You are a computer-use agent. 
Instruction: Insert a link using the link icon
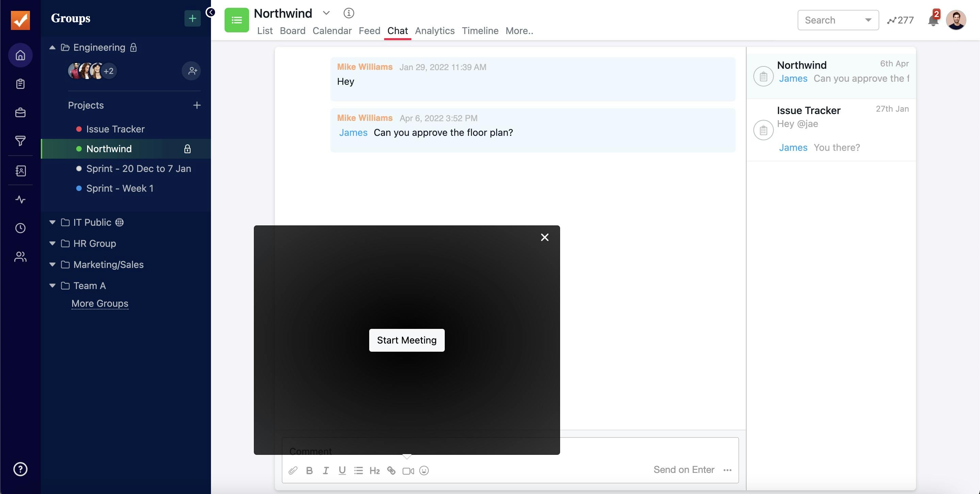coord(391,471)
